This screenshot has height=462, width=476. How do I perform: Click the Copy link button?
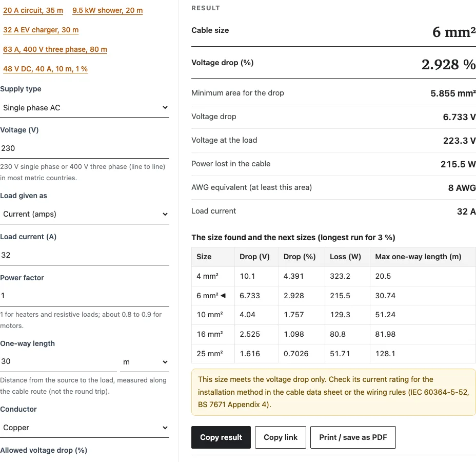point(281,437)
